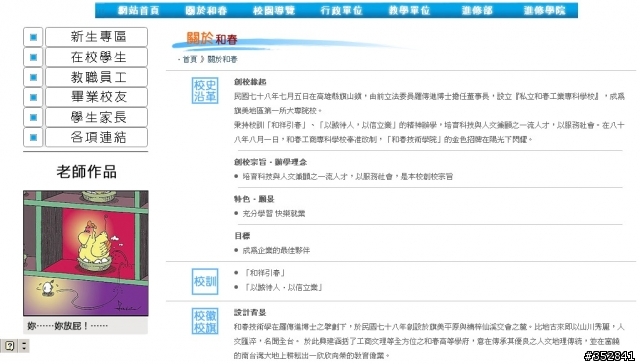Open the teacher artwork chicken cartoon thumbnail
The width and height of the screenshot is (640, 364).
pyautogui.click(x=86, y=253)
